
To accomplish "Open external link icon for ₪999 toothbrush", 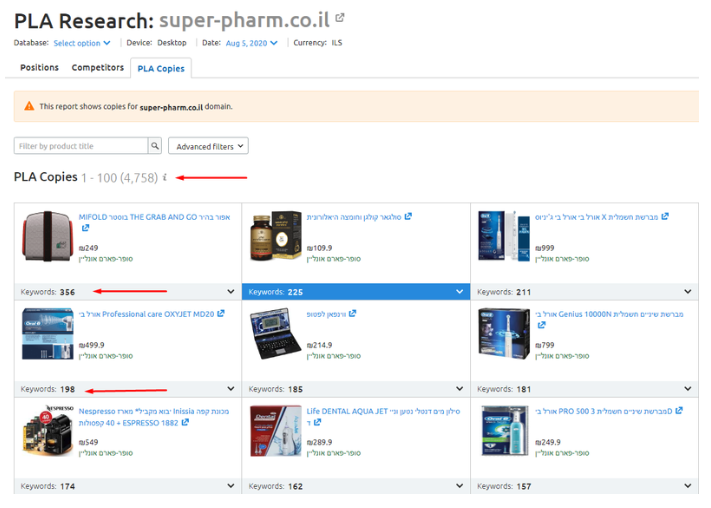I will (x=665, y=216).
